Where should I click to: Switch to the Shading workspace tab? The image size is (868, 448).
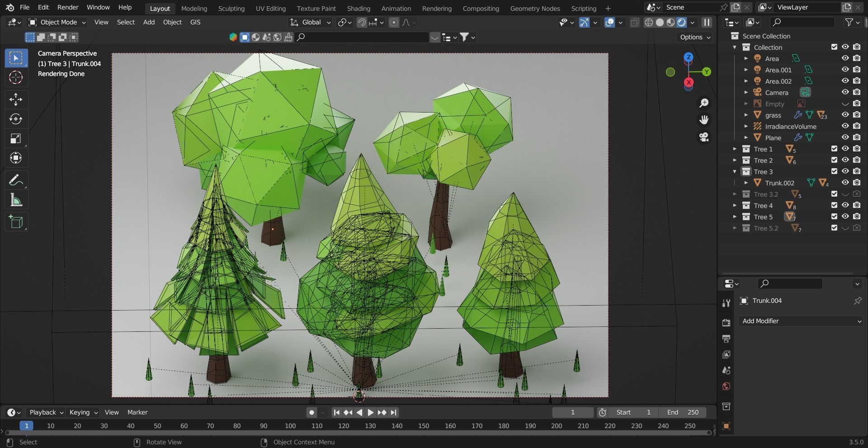coord(359,8)
